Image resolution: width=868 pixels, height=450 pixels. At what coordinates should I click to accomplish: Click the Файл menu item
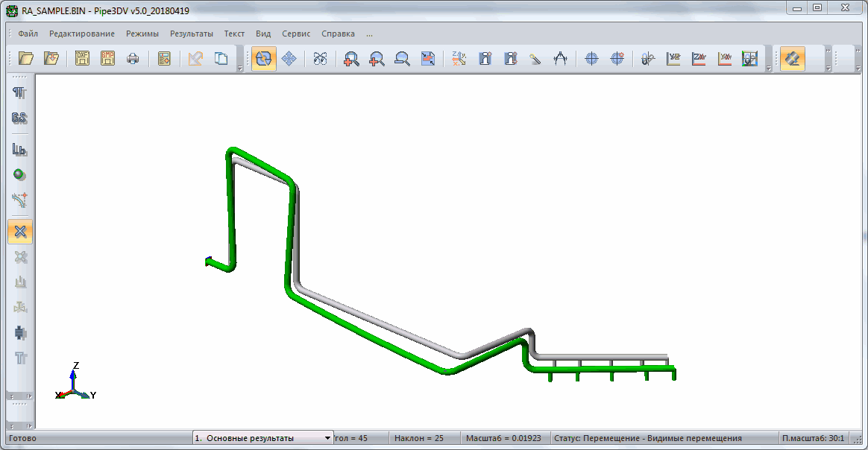coord(28,34)
